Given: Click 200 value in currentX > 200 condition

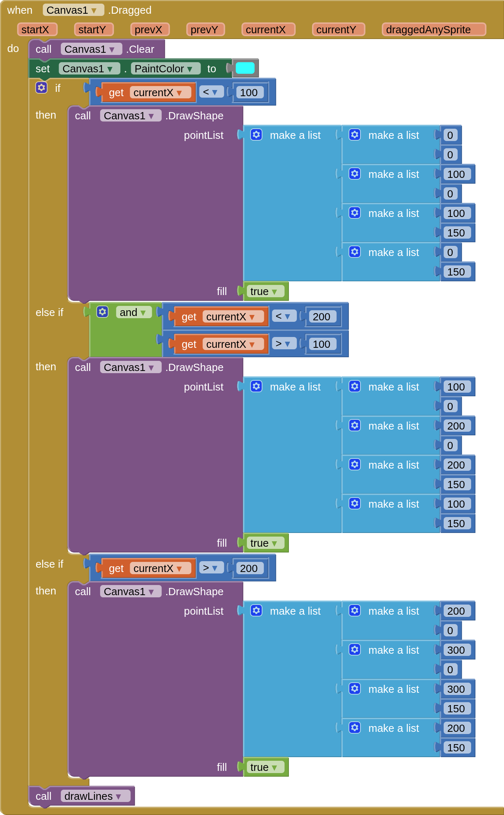Looking at the screenshot, I should (249, 568).
